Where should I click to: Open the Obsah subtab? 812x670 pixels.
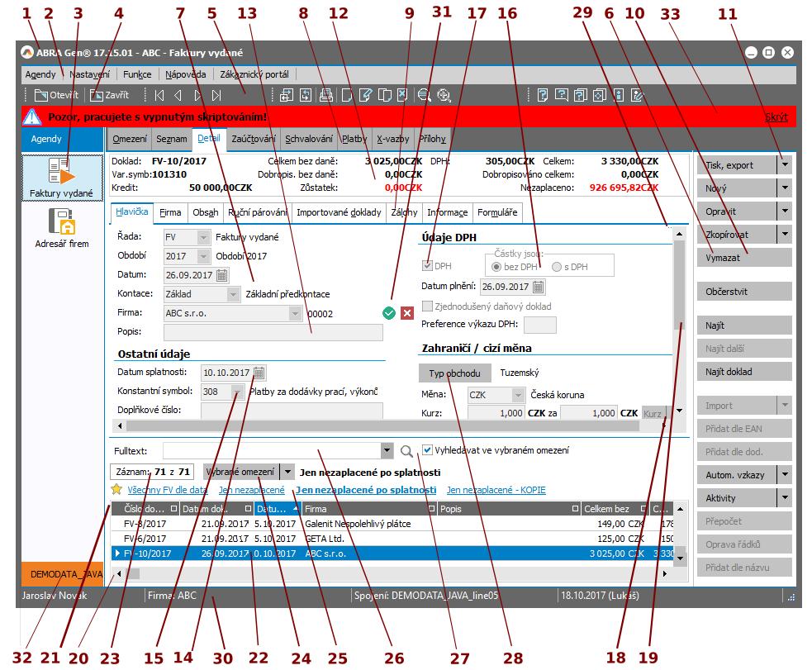coord(206,212)
